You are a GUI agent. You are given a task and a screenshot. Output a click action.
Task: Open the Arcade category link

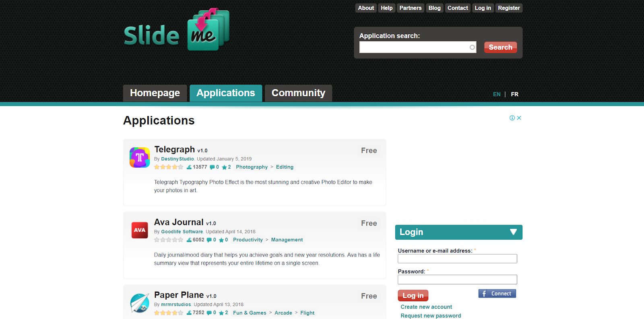pos(283,313)
